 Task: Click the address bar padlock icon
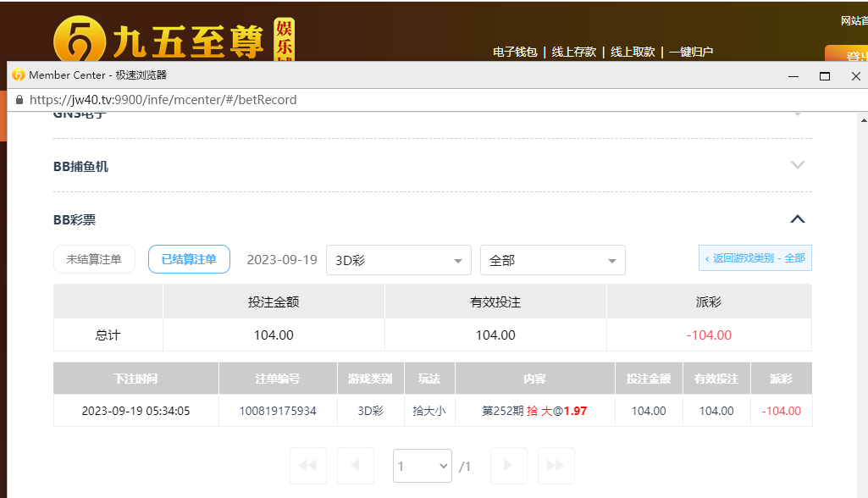[x=19, y=100]
